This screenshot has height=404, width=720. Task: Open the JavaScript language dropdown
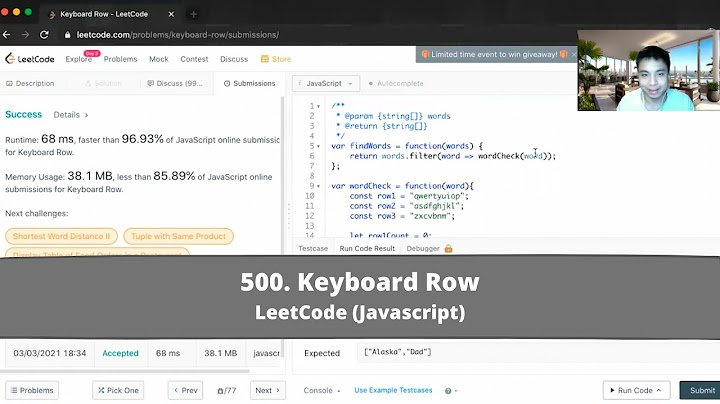click(x=326, y=84)
